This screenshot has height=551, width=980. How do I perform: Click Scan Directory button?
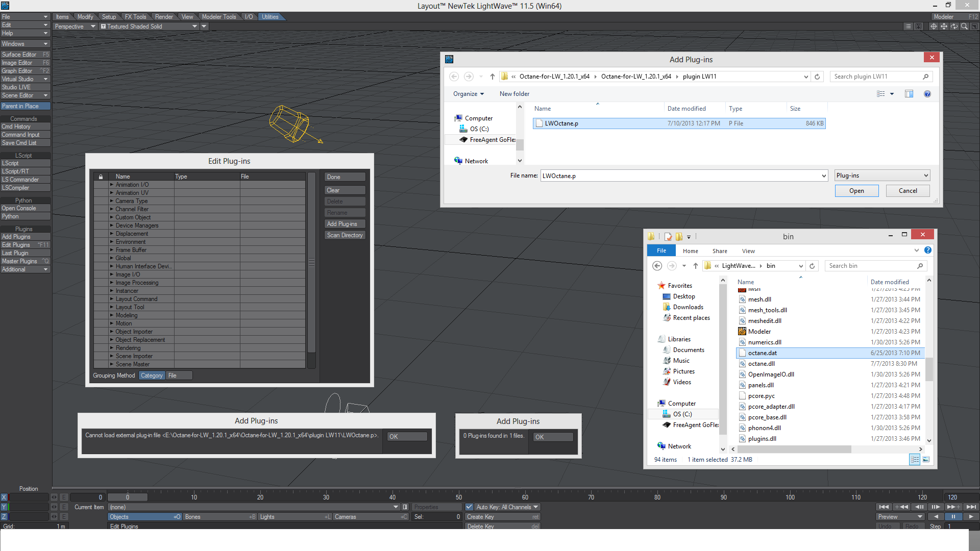coord(345,235)
